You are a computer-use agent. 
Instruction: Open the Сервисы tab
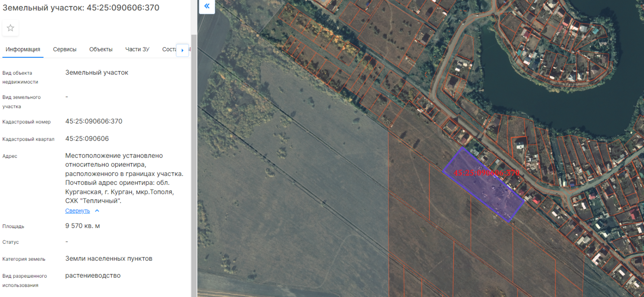[x=65, y=49]
